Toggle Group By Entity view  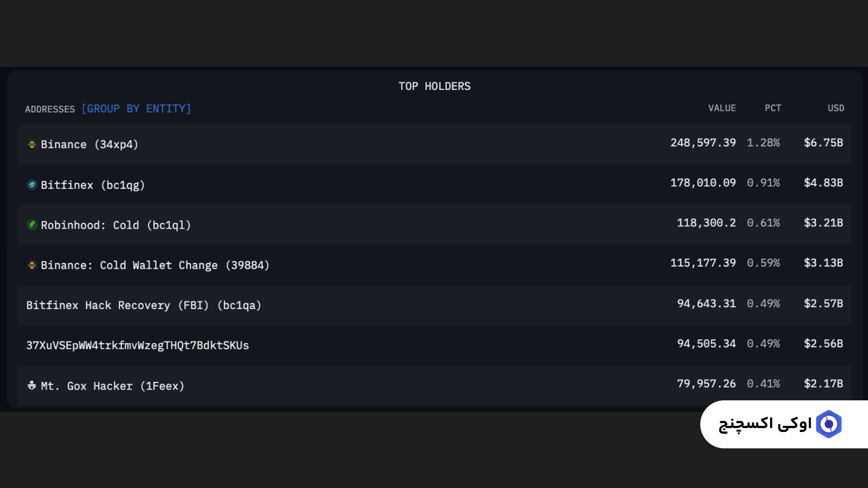coord(136,109)
